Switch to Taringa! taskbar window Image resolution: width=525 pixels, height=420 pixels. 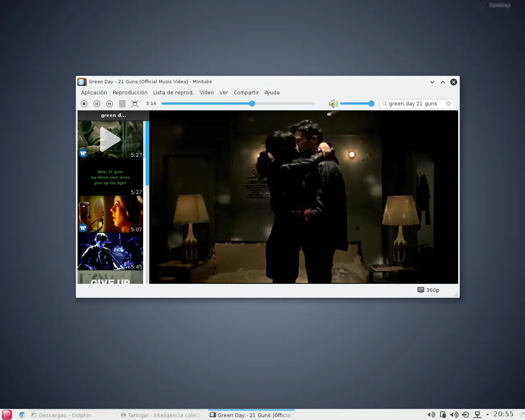click(x=162, y=415)
